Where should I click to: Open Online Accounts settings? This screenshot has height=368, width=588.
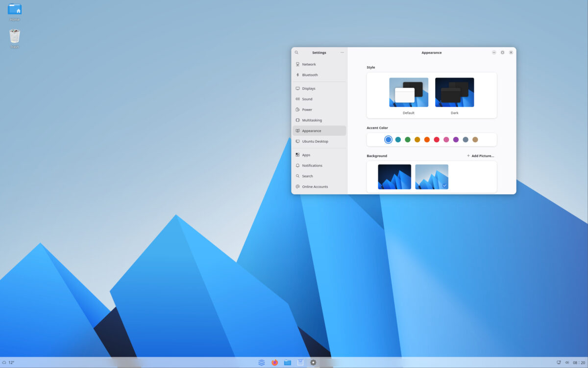point(313,186)
